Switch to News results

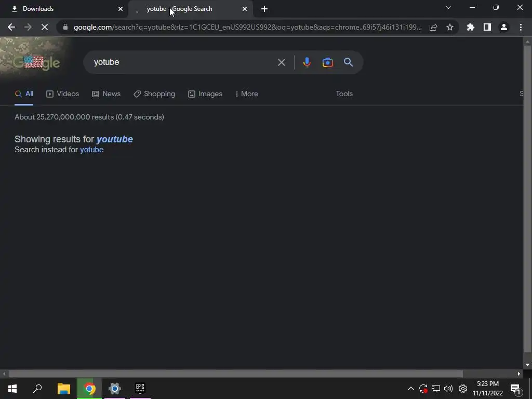point(106,94)
